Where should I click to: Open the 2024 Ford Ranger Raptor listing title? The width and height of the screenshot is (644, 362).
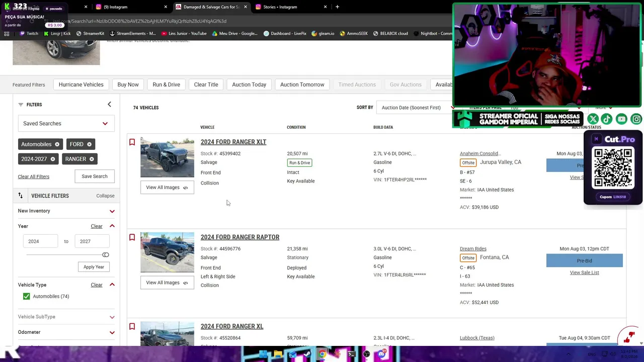coord(240,237)
